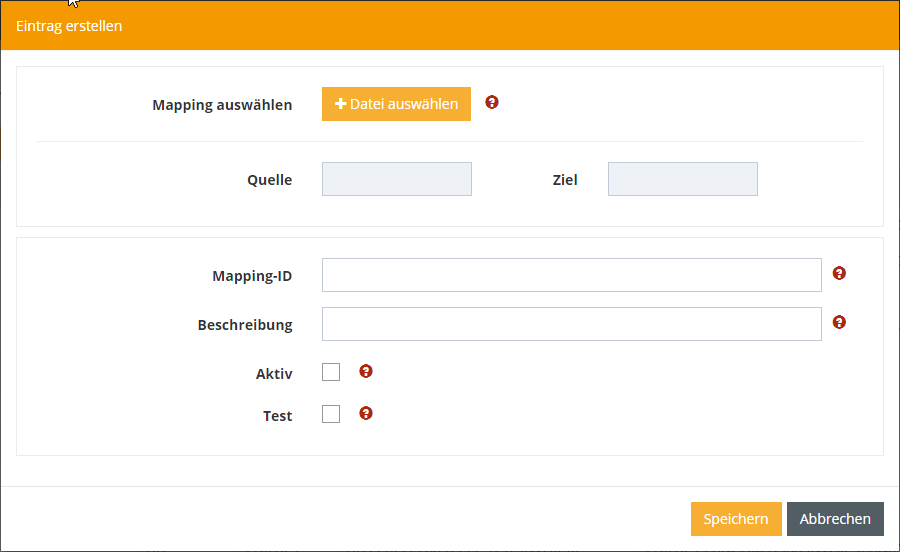
Task: Click help icon next to Aktiv checkbox
Action: [366, 372]
